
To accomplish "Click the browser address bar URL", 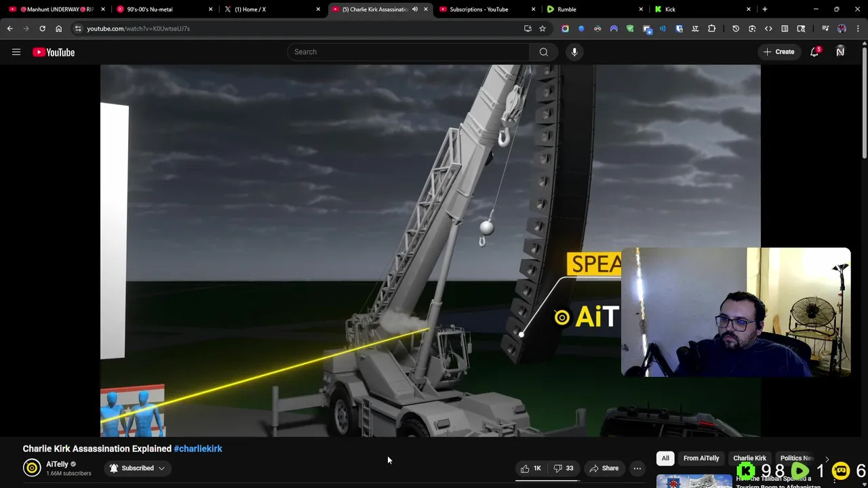I will coord(138,28).
